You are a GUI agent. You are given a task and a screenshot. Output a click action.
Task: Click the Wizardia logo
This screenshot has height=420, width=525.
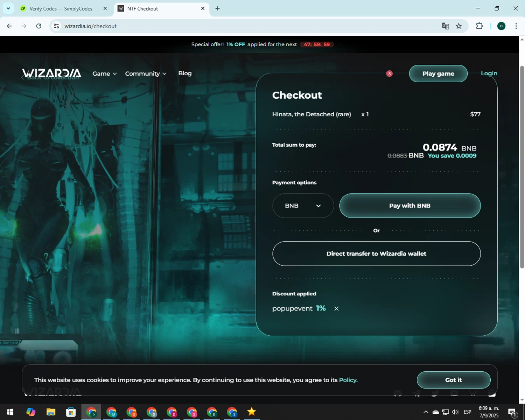click(x=52, y=73)
